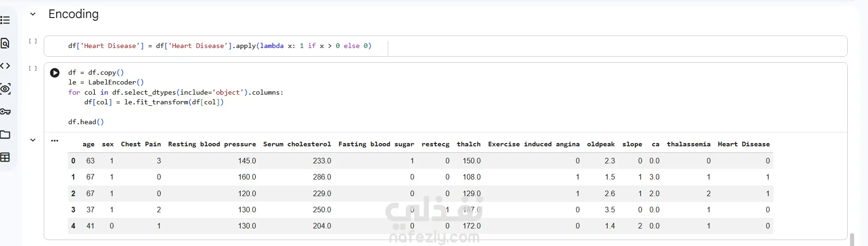Image resolution: width=868 pixels, height=246 pixels.
Task: Click the cholesterol value 204.0
Action: click(x=322, y=226)
